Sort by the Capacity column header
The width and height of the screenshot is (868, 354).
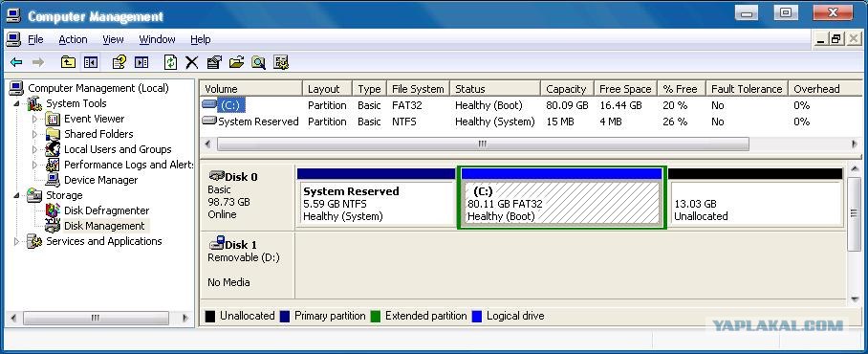[x=567, y=89]
